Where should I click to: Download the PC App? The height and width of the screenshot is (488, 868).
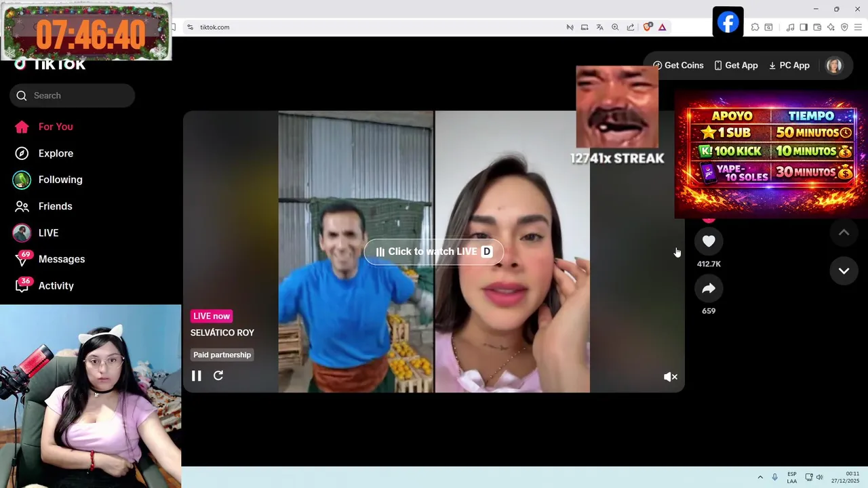[x=789, y=65]
